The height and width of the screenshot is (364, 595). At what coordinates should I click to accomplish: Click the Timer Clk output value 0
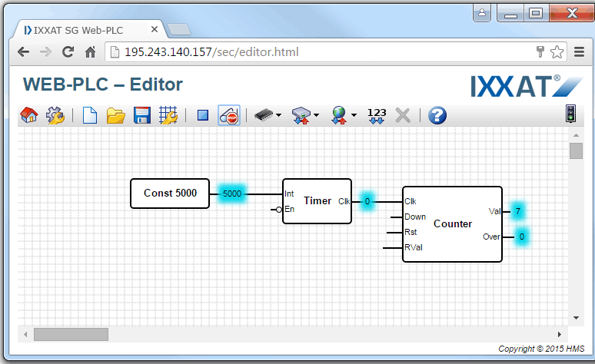367,201
